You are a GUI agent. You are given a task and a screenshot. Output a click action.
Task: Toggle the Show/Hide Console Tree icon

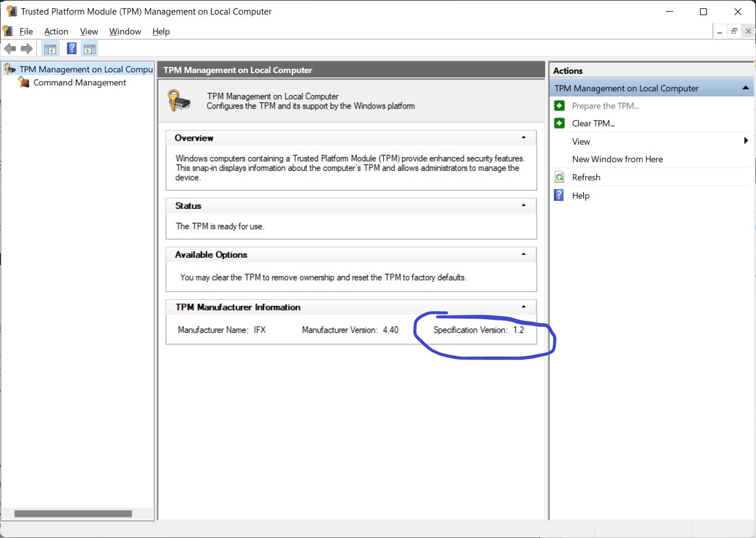click(50, 48)
